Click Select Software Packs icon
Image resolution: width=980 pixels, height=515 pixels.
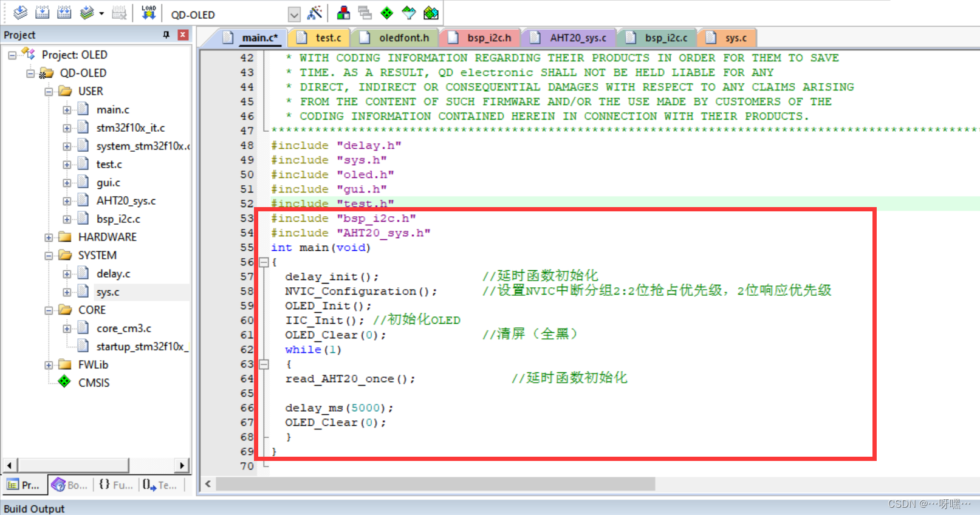click(x=409, y=12)
